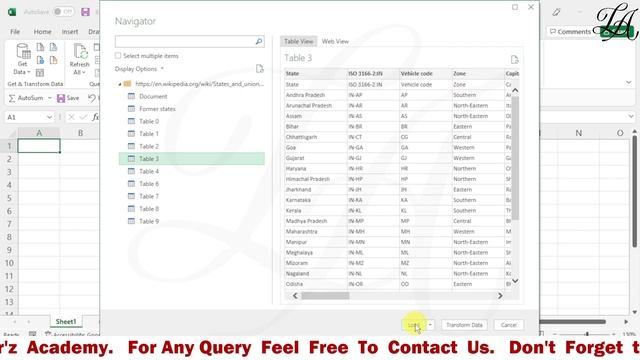Click preview scroll left arrow
640x360 pixels.
[x=295, y=296]
